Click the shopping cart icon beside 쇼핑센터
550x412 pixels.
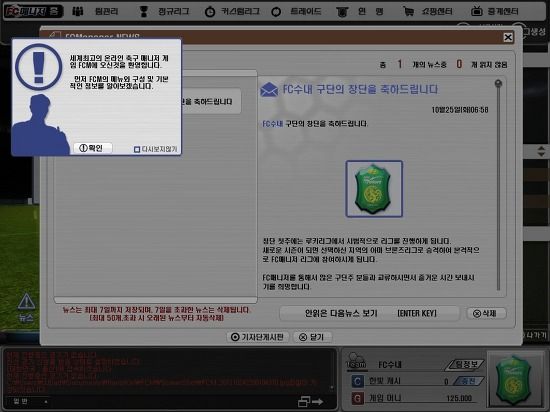(x=408, y=12)
